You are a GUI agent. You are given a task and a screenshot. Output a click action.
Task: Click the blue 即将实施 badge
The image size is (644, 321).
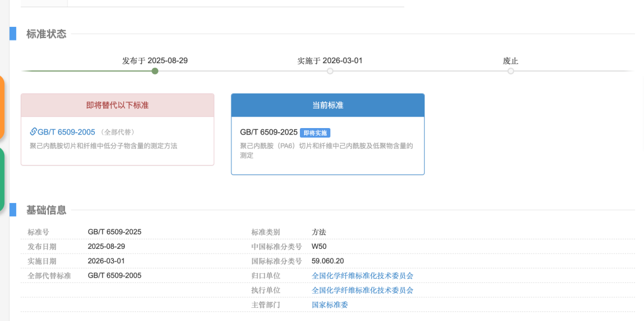coord(315,132)
